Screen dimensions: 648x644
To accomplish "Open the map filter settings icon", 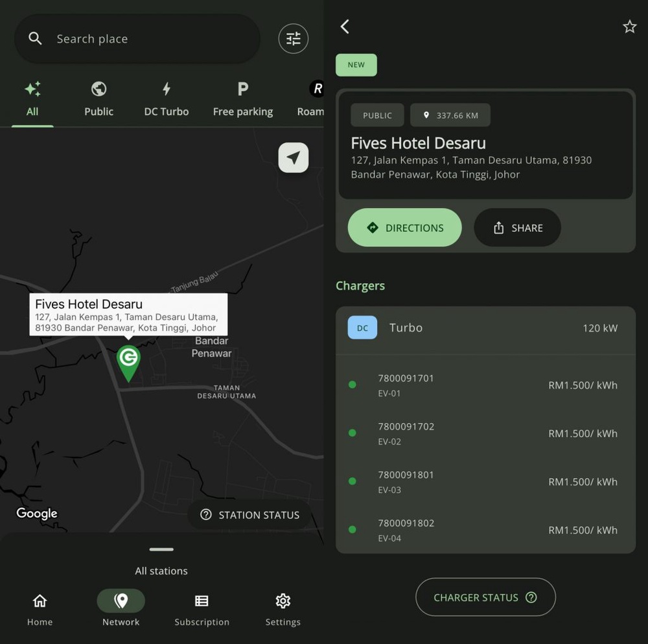I will (x=293, y=39).
